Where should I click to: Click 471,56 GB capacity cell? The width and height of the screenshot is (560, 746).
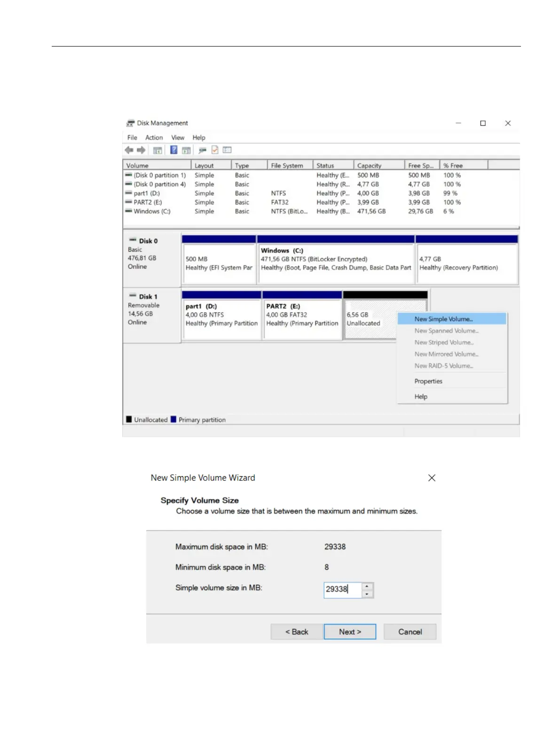point(371,212)
